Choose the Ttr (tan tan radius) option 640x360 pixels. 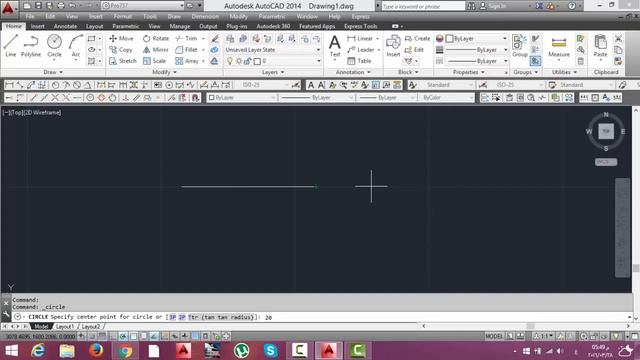[221, 317]
